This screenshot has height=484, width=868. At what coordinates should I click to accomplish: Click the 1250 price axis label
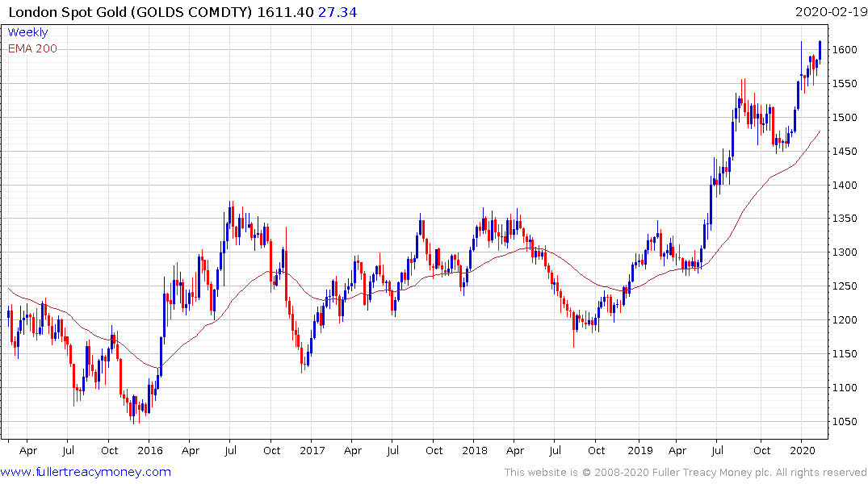click(845, 286)
